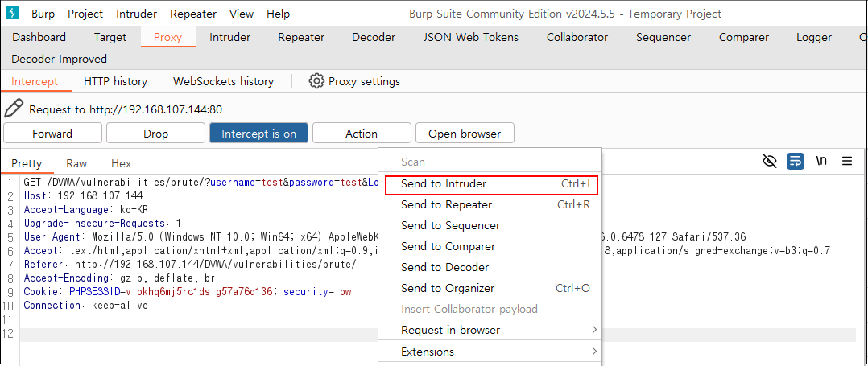Choose Send to Comparer menu entry
Image resolution: width=868 pixels, height=366 pixels.
coord(490,247)
